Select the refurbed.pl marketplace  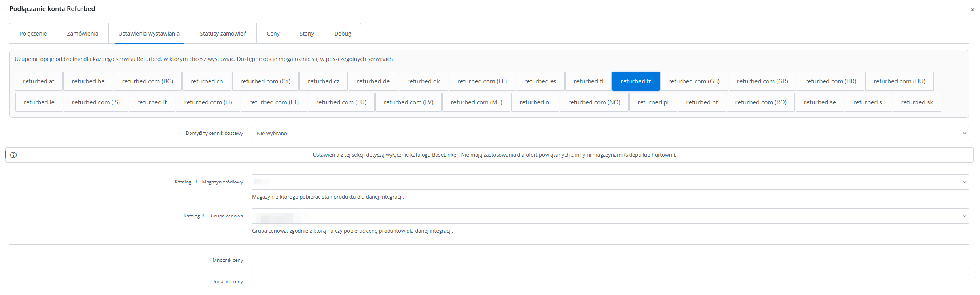coord(653,102)
